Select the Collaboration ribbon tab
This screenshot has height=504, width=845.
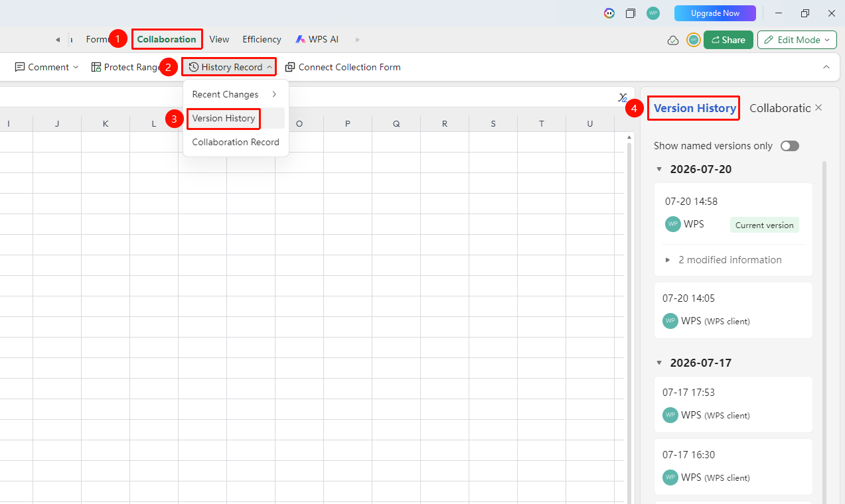click(x=167, y=39)
